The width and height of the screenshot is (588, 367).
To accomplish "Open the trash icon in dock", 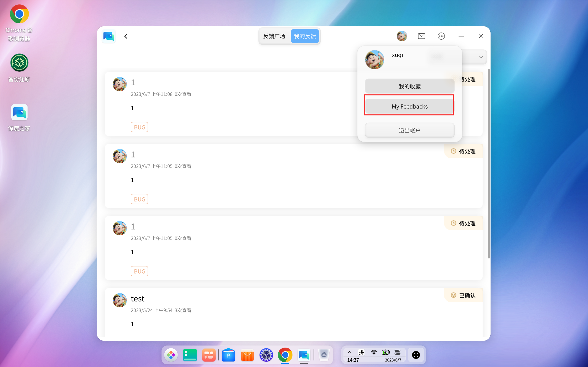I will (x=324, y=355).
